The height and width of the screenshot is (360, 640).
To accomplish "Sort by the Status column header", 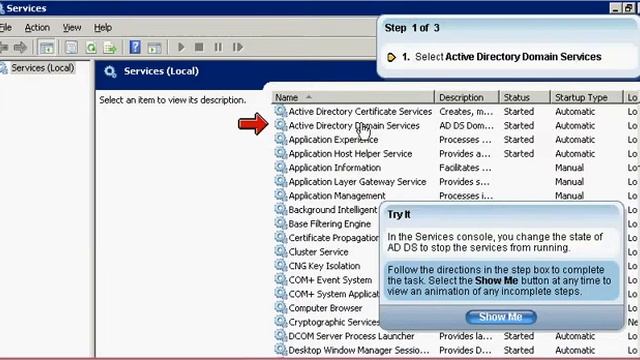I will [525, 98].
